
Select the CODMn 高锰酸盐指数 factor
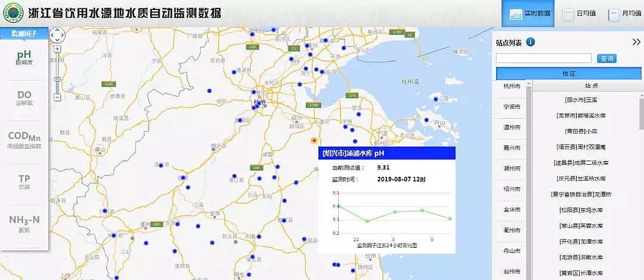coord(24,140)
